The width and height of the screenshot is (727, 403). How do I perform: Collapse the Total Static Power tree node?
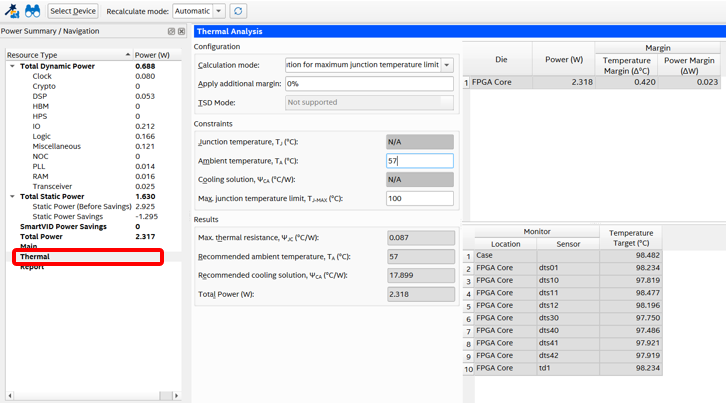tap(12, 197)
